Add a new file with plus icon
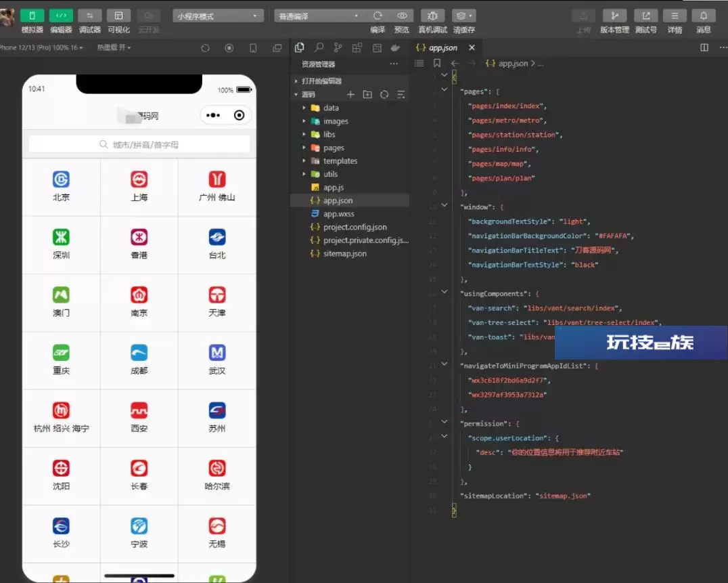728x583 pixels. point(350,94)
